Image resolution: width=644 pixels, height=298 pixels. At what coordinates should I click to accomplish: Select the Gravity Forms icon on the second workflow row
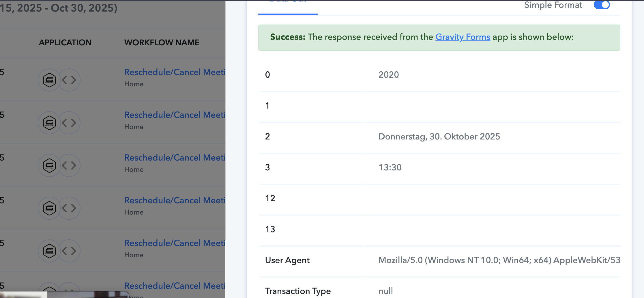49,123
